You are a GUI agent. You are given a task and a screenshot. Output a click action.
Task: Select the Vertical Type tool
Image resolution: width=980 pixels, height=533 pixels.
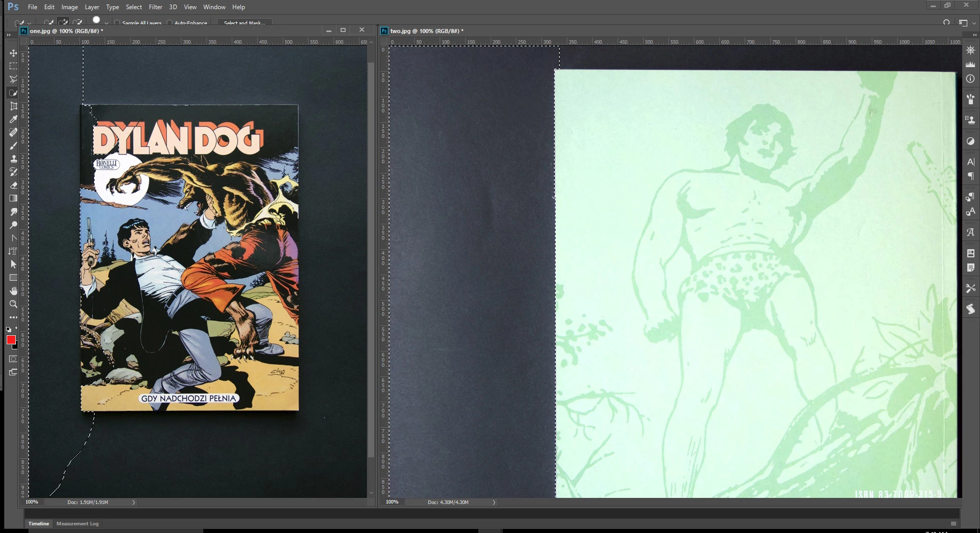pyautogui.click(x=13, y=251)
